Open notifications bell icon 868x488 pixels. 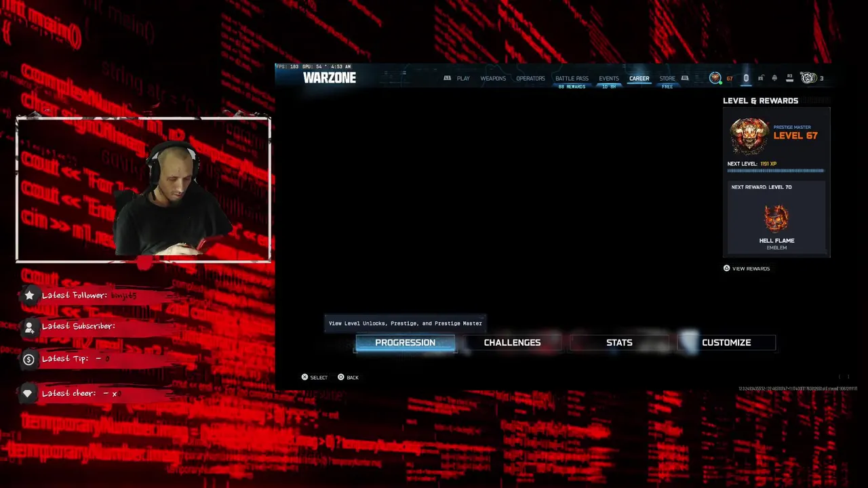pyautogui.click(x=774, y=78)
